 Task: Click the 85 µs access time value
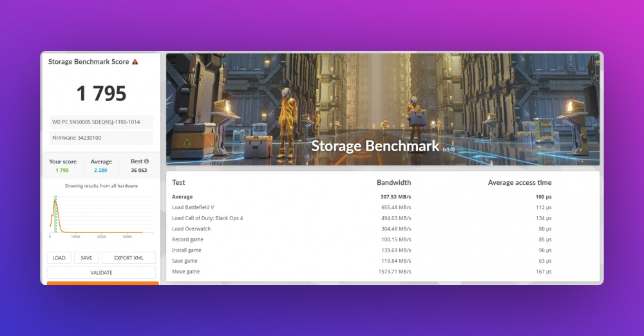tap(545, 239)
